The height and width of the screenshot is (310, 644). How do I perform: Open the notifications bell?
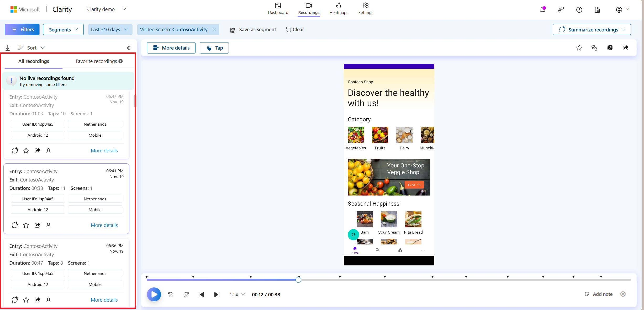tap(543, 10)
